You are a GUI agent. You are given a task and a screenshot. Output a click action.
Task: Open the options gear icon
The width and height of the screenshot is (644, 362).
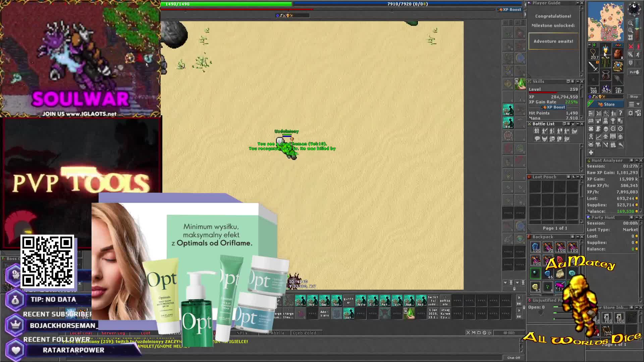click(631, 113)
